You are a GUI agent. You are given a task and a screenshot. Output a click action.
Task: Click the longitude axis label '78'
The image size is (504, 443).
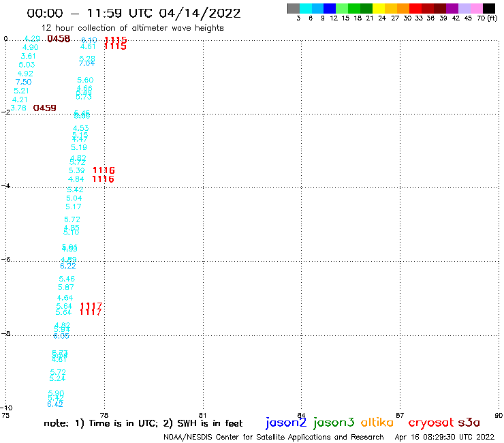tap(104, 415)
